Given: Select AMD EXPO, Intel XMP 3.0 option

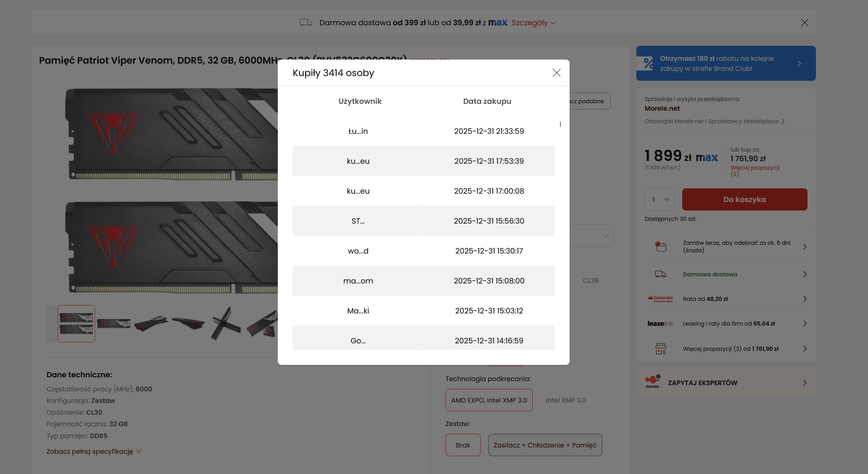Looking at the screenshot, I should point(489,400).
